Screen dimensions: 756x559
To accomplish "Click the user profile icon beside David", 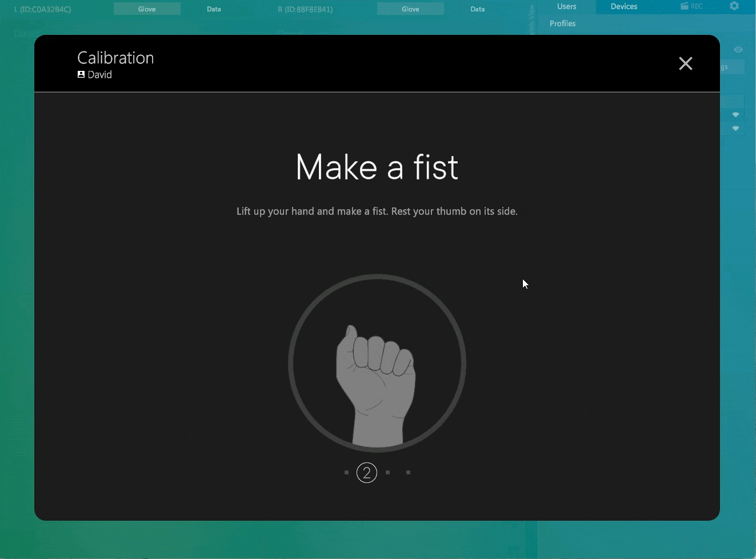I will coord(81,74).
